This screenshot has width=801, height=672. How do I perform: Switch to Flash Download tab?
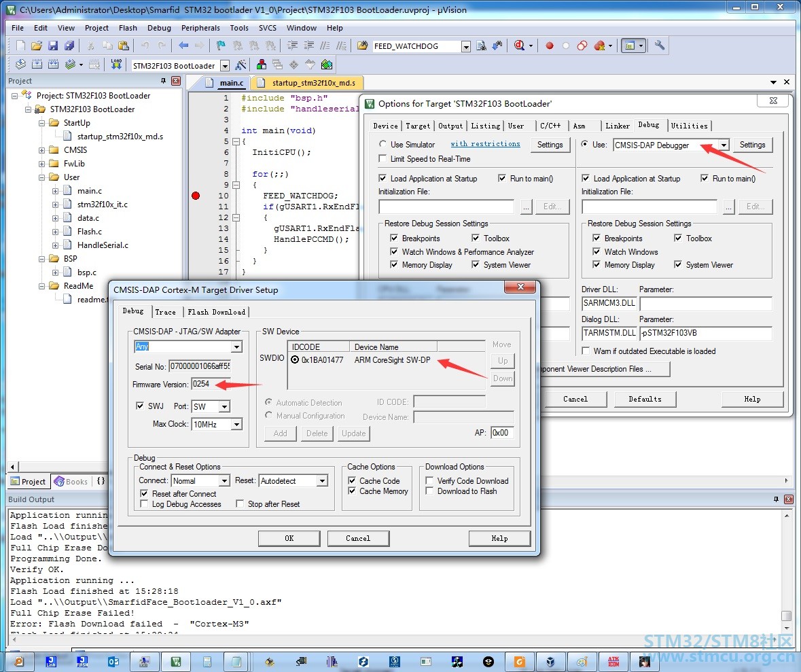[x=216, y=313]
